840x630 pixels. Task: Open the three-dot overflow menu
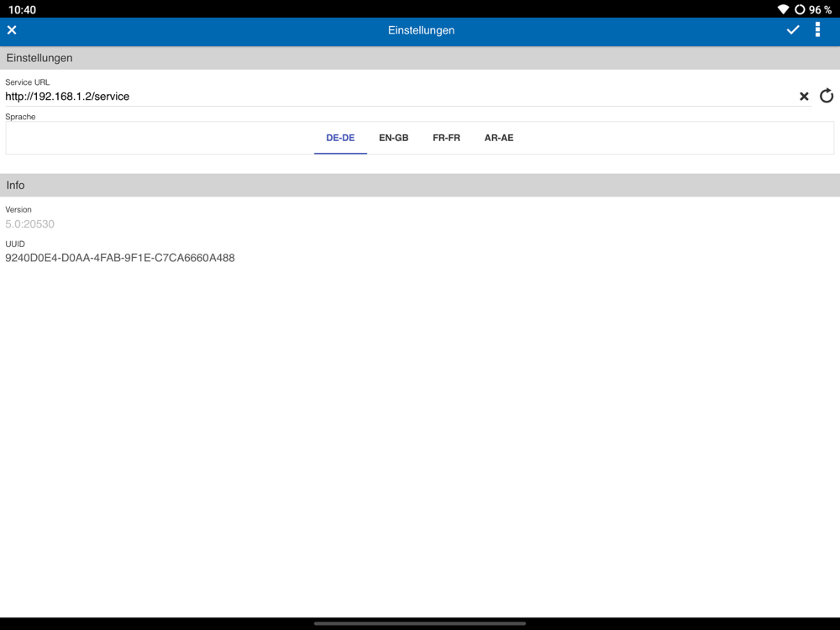pyautogui.click(x=817, y=29)
